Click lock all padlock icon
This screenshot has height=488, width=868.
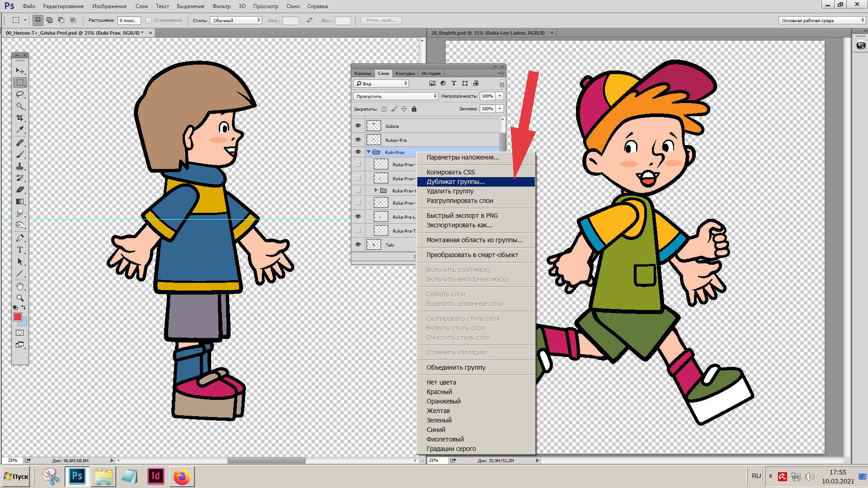(414, 109)
